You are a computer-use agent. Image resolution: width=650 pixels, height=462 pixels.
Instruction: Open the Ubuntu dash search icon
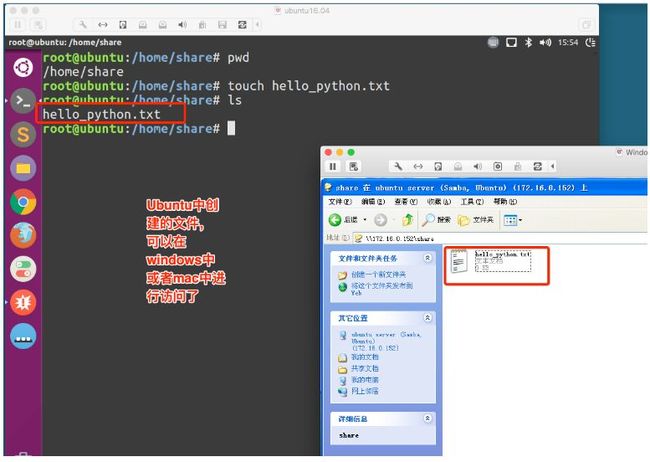point(23,67)
